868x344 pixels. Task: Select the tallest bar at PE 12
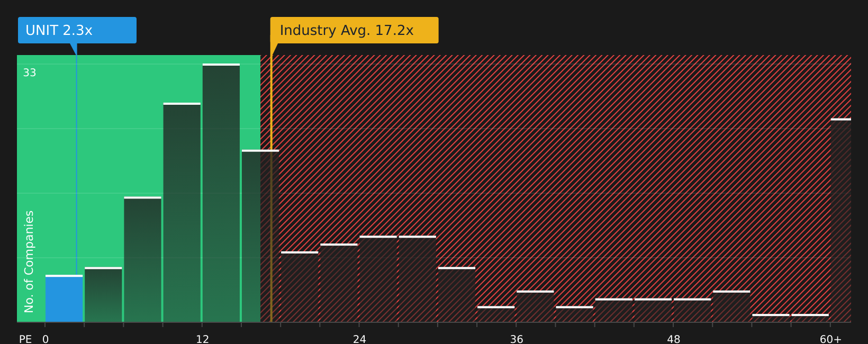pos(221,193)
